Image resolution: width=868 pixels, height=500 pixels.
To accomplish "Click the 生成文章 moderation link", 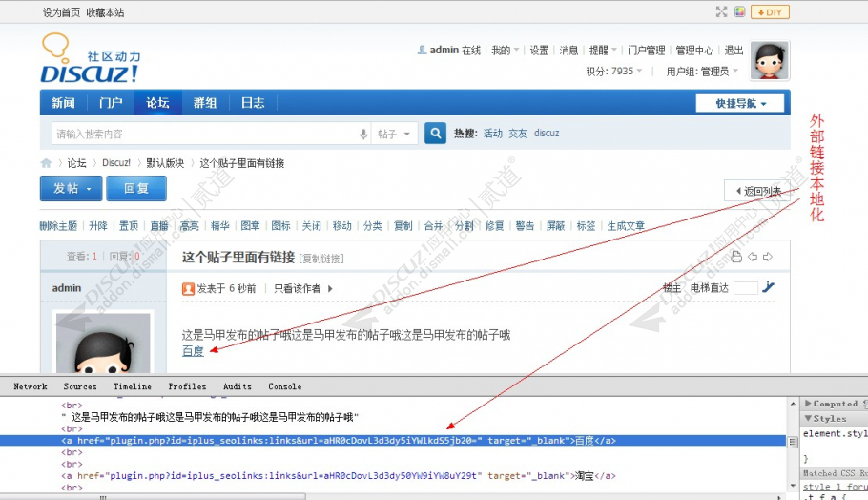I will (x=626, y=226).
